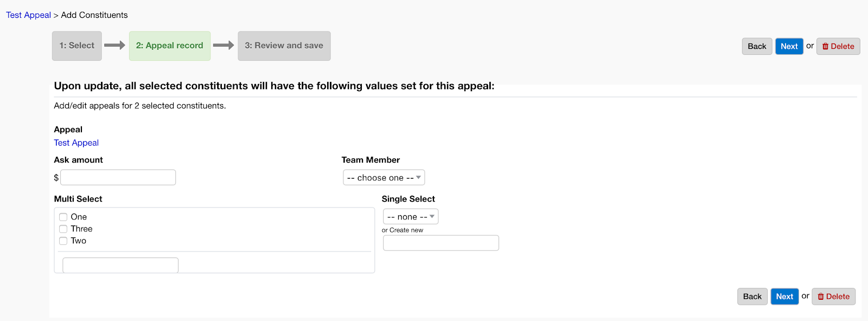Jump to step 3: Review and save
The width and height of the screenshot is (868, 321).
click(284, 46)
